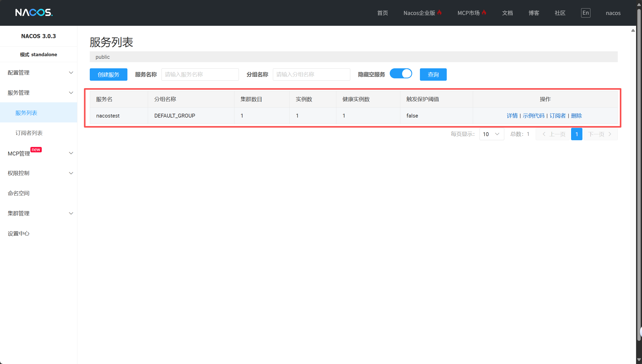Toggle the 隐藏空服务 switch
This screenshot has width=642, height=364.
[x=401, y=74]
